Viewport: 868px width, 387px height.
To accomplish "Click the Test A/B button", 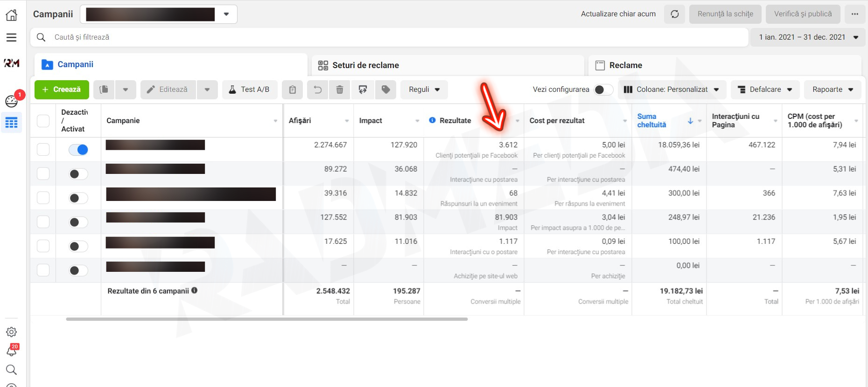I will click(250, 90).
